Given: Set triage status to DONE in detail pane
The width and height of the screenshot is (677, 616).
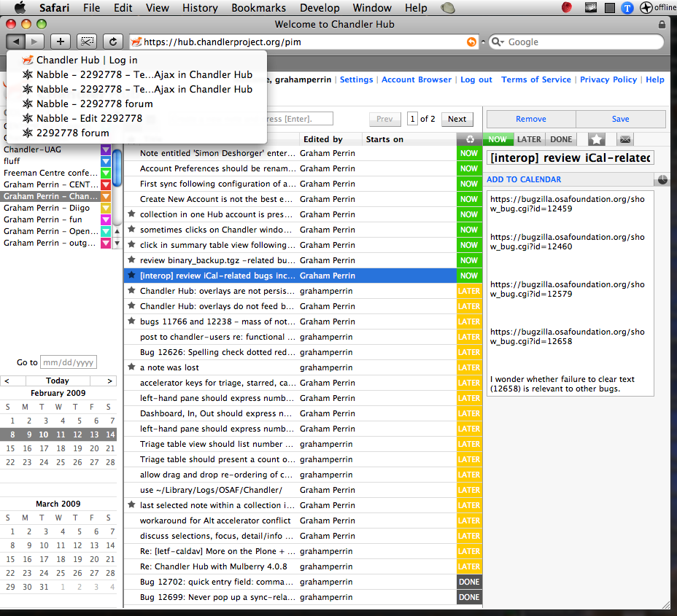Looking at the screenshot, I should [561, 139].
